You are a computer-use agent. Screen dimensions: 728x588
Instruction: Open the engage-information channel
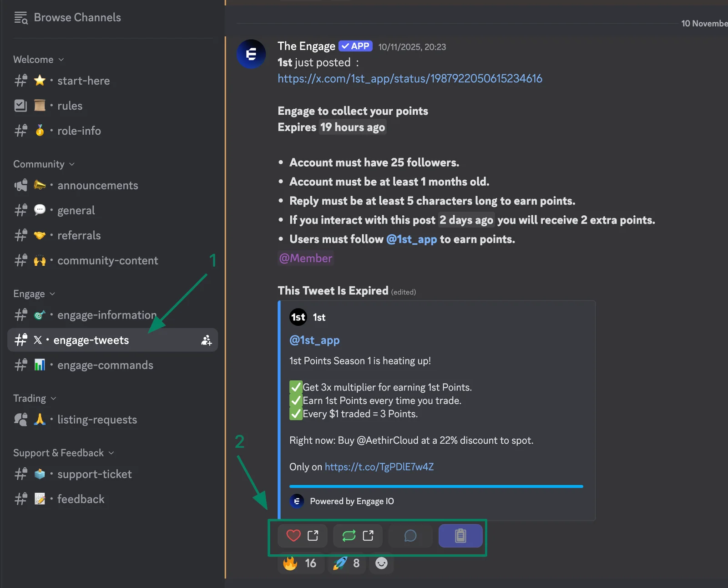(113, 315)
